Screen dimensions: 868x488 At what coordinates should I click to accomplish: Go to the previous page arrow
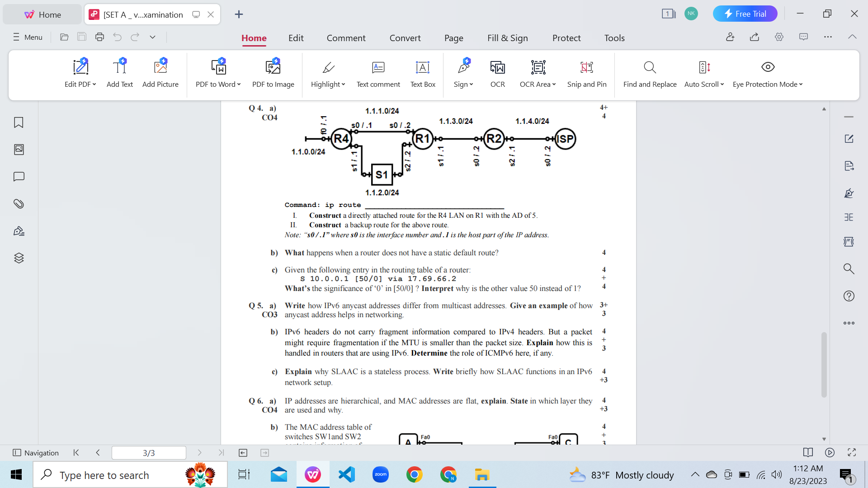coord(98,452)
